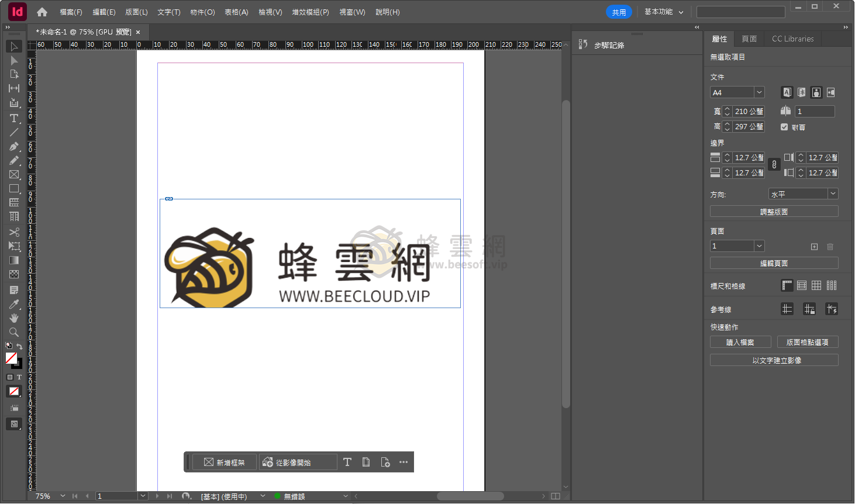This screenshot has width=855, height=504.
Task: Open the Edit menu
Action: [104, 12]
